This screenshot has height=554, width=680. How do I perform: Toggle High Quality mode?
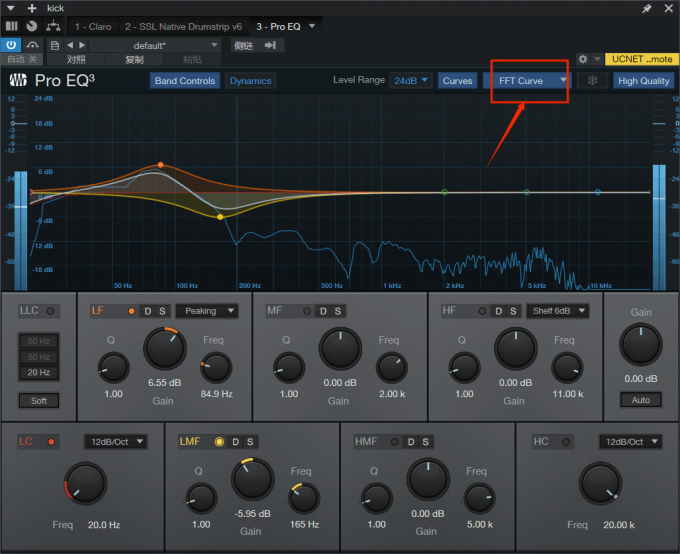click(644, 81)
